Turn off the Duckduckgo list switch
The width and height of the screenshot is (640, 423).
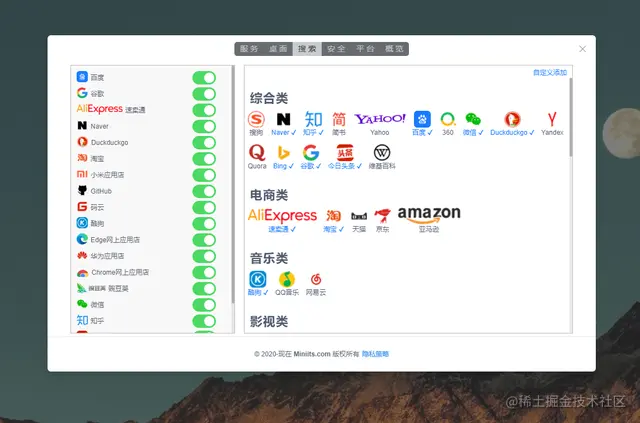pos(204,142)
